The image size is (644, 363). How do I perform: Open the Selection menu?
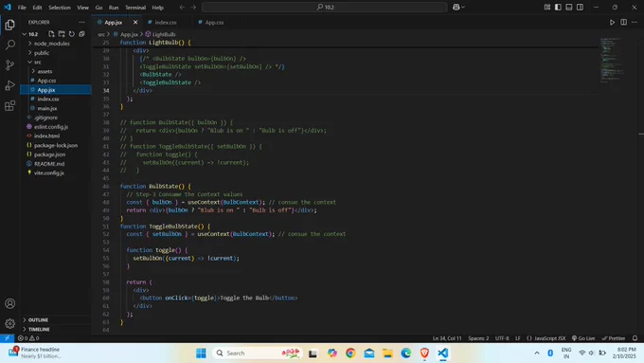pos(60,8)
